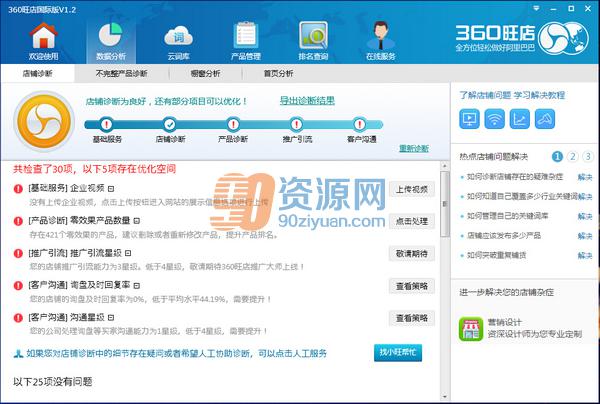Open the 云词库 cloud icon

coord(178,36)
